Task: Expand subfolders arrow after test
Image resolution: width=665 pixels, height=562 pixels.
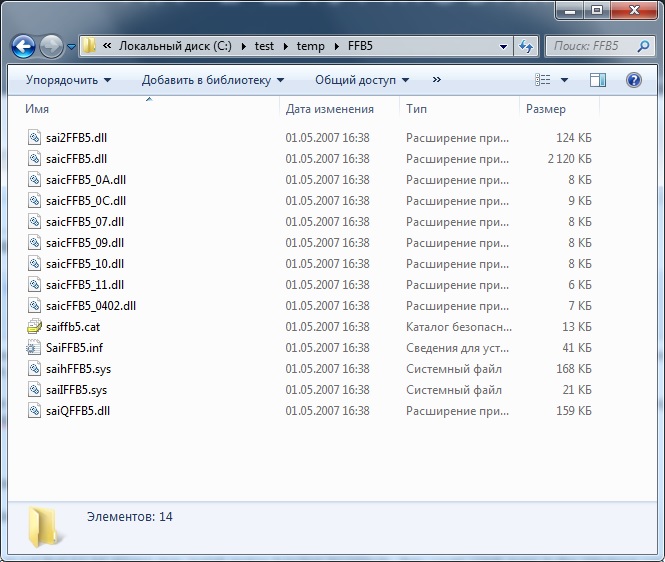Action: click(285, 46)
